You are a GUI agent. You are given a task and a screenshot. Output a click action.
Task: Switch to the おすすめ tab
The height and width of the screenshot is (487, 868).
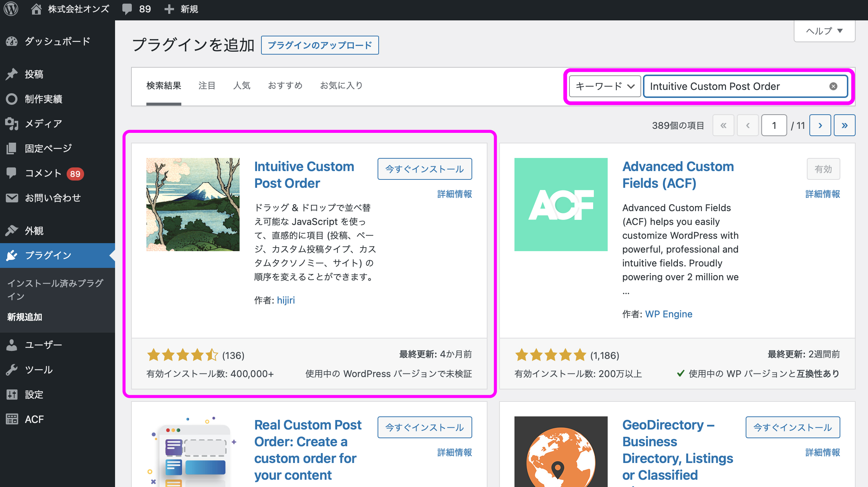285,86
